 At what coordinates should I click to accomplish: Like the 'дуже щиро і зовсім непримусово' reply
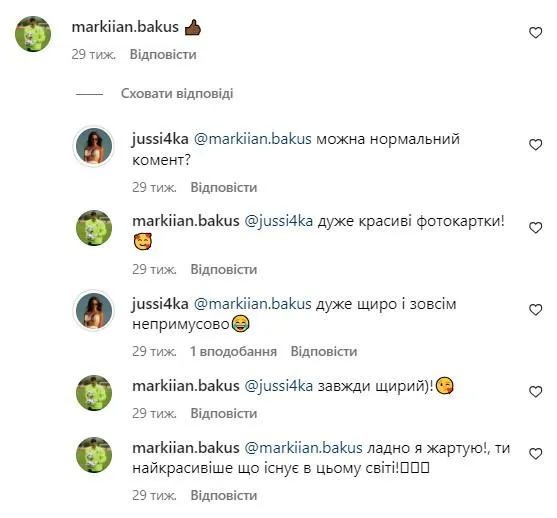(x=535, y=310)
